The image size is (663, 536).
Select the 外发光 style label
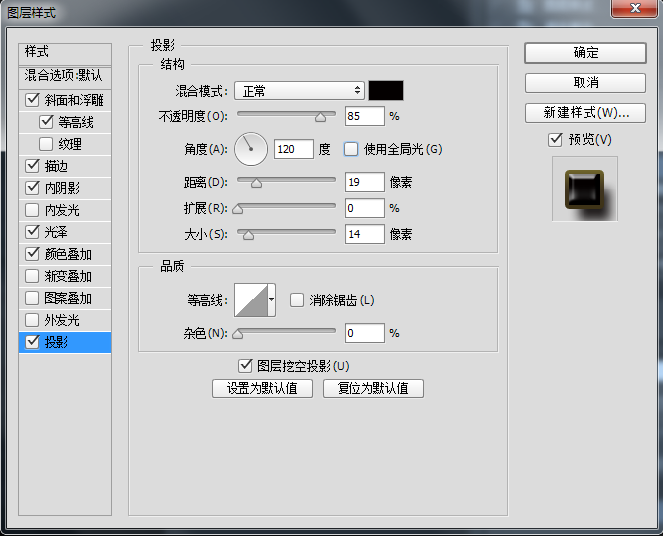62,320
